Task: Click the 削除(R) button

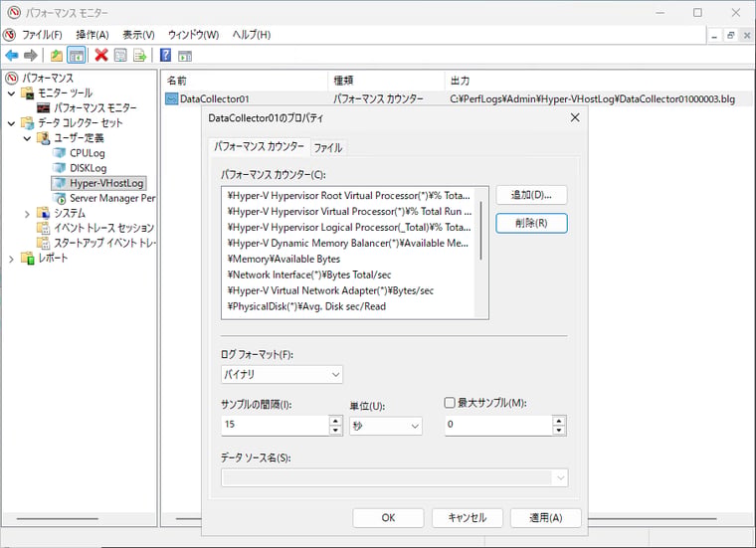Action: coord(531,223)
